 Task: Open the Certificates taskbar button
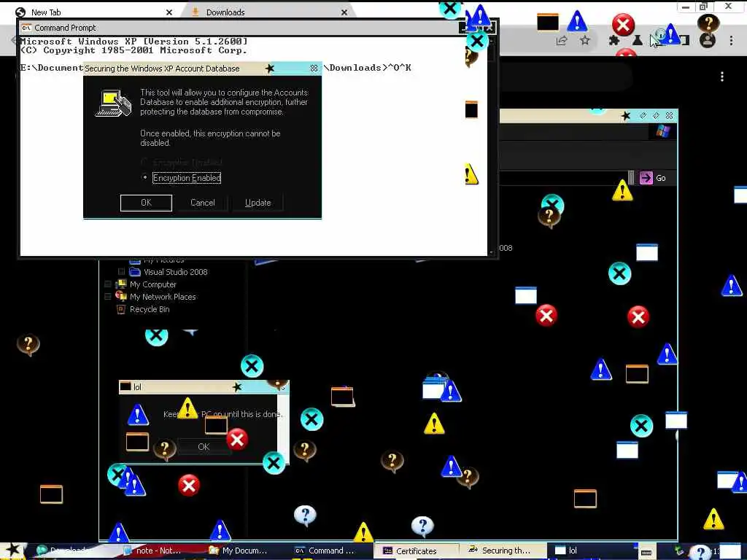click(416, 551)
